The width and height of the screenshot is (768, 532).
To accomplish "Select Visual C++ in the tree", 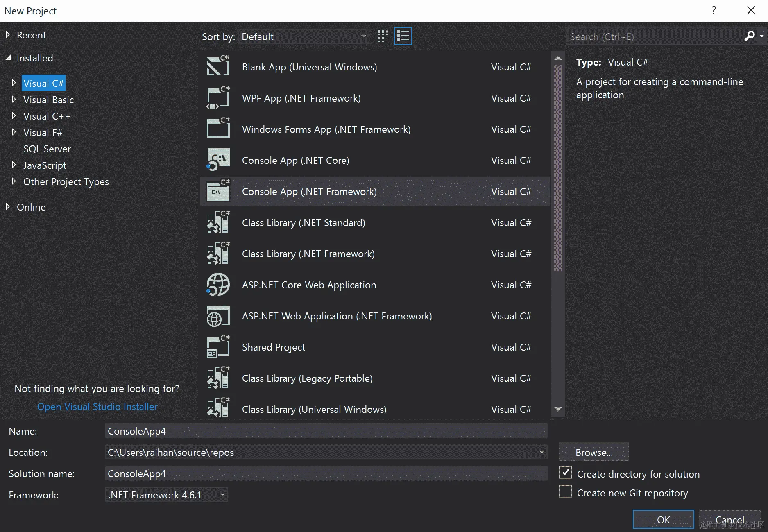I will click(x=47, y=116).
